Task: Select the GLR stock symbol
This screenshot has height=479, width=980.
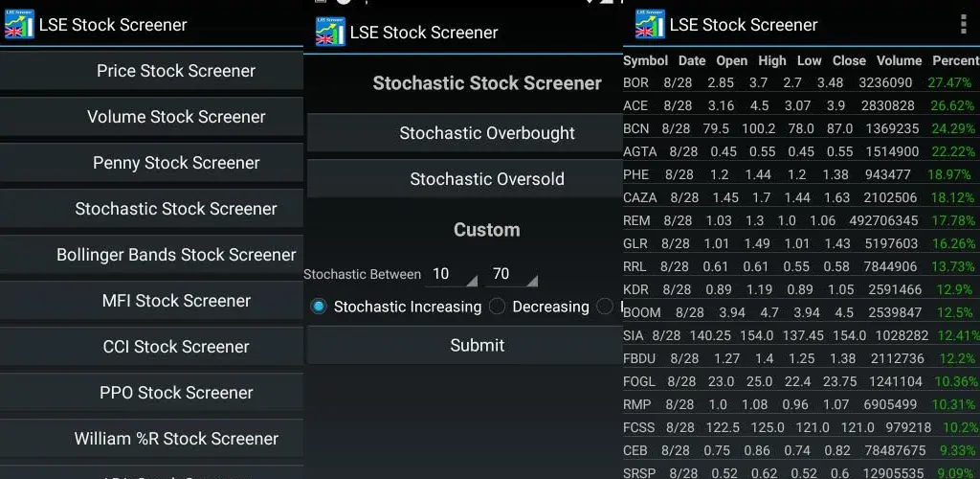Action: pyautogui.click(x=635, y=243)
